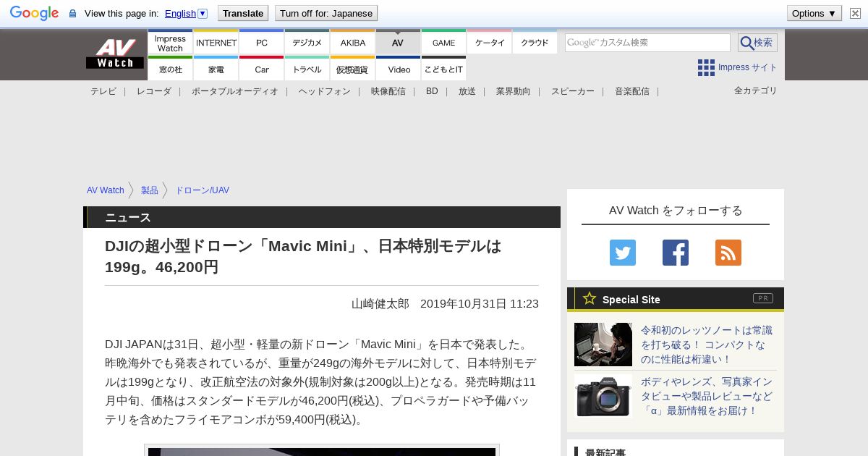Open the Facebook follow icon
Screen dimensions: 868x456
pyautogui.click(x=676, y=253)
